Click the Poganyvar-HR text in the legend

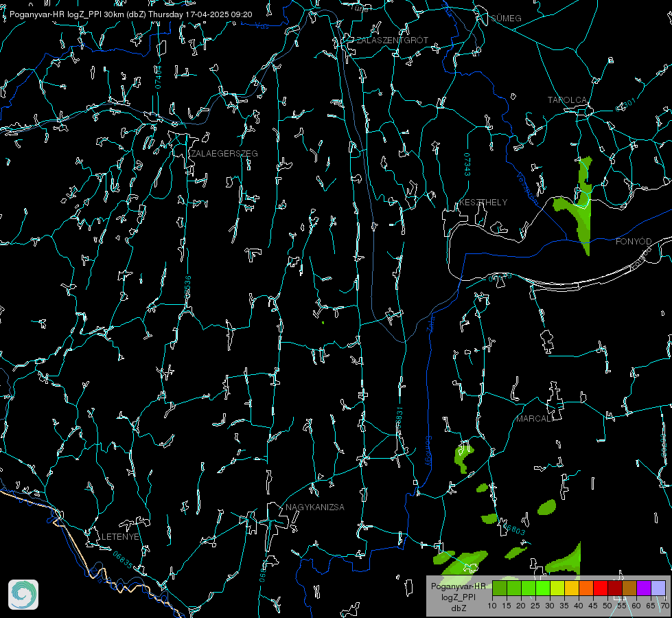click(x=458, y=586)
